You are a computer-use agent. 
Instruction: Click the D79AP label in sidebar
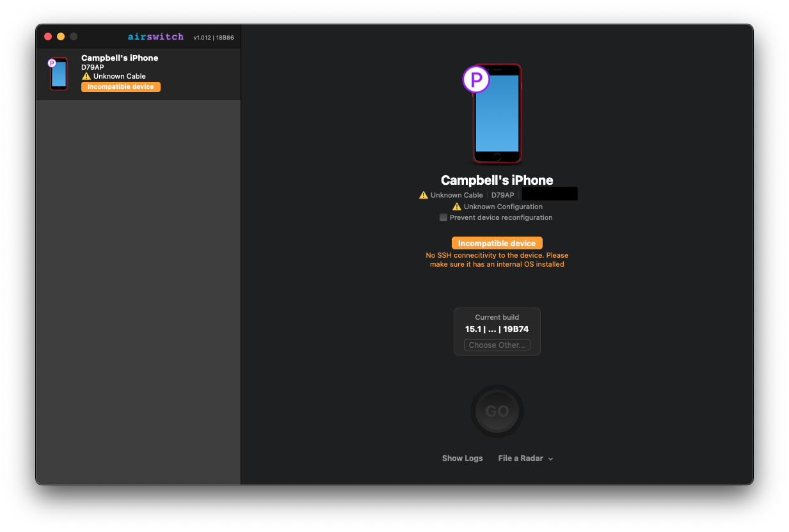(x=93, y=67)
